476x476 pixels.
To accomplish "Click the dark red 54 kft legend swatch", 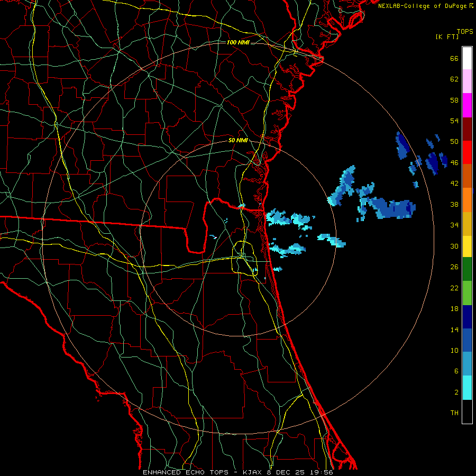I will 467,129.
